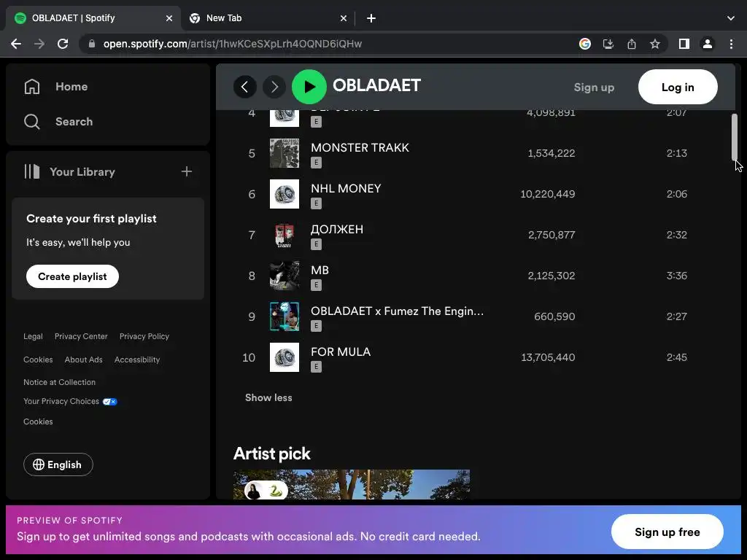Select the OBLADAET x Fumez The Engin... track
Screen dimensions: 747x560
pyautogui.click(x=397, y=311)
